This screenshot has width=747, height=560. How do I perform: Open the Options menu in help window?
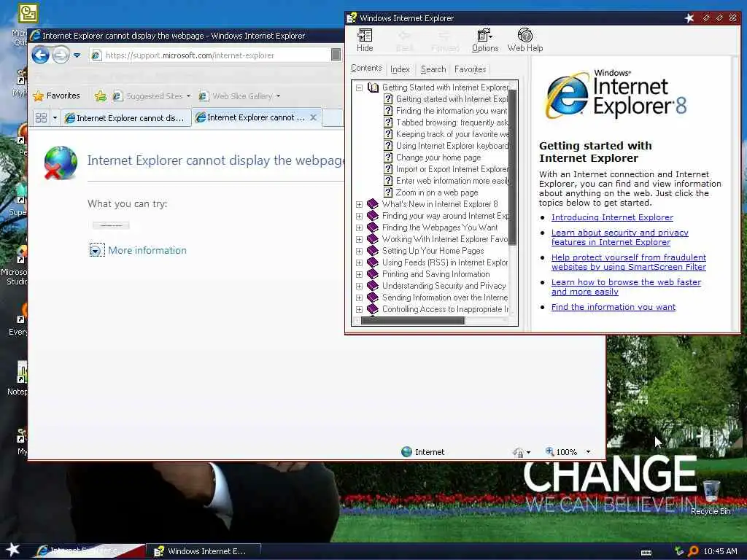pyautogui.click(x=485, y=39)
